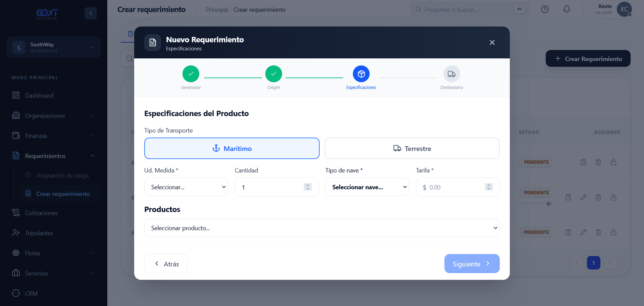Click next page arrow in pagination

tap(610, 263)
